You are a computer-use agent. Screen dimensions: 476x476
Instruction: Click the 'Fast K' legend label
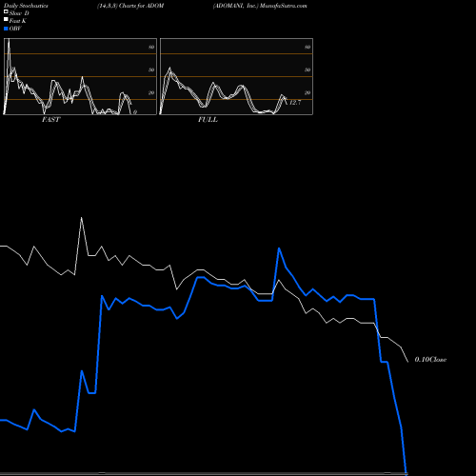tap(17, 21)
